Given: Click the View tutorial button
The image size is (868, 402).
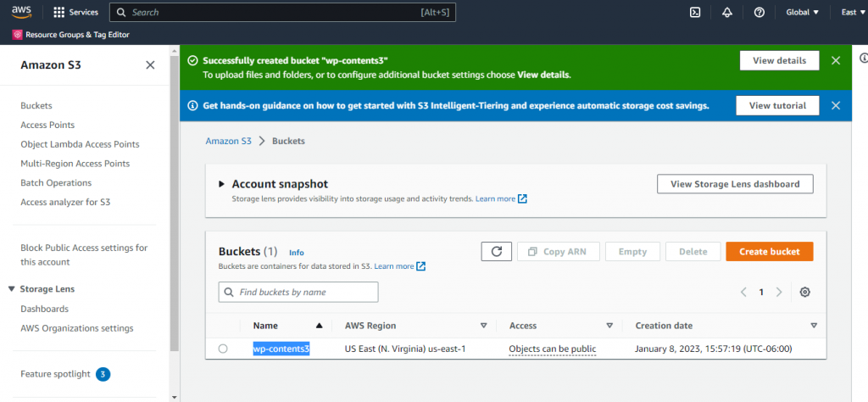Looking at the screenshot, I should coord(777,105).
